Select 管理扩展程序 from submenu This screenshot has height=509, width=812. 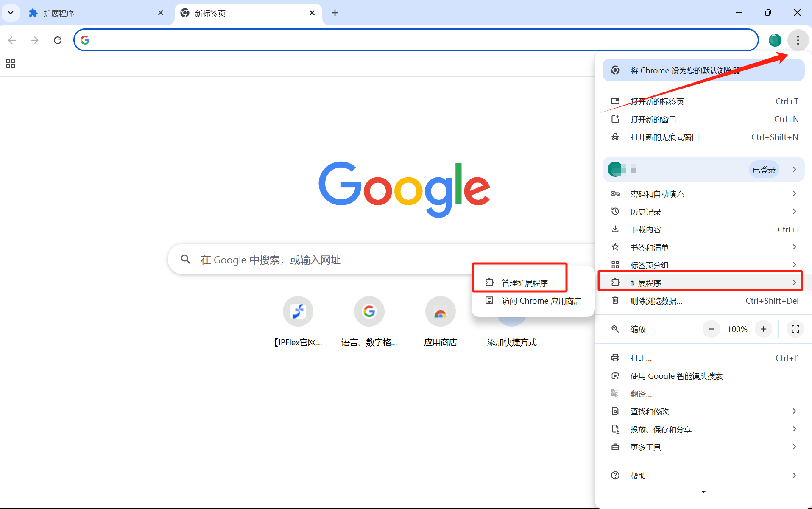[525, 283]
